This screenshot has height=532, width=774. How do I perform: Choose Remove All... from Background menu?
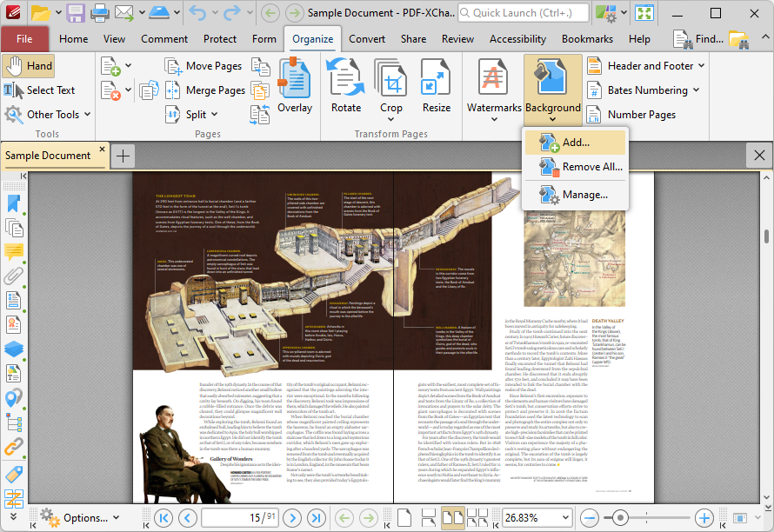[575, 167]
